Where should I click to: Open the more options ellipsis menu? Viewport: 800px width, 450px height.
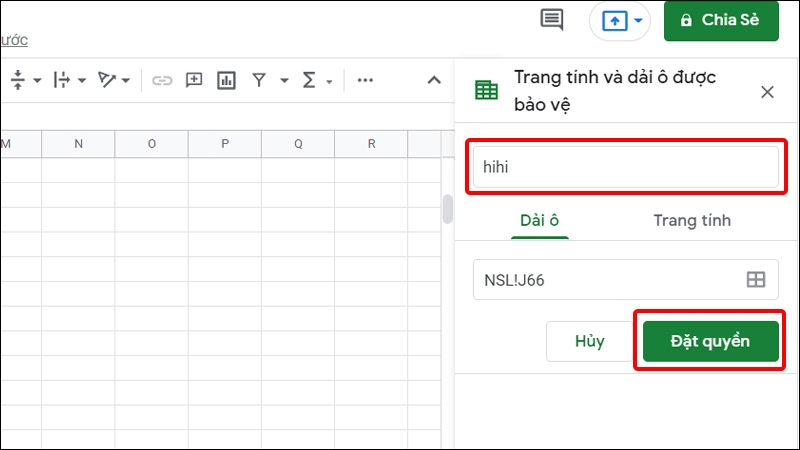click(365, 80)
